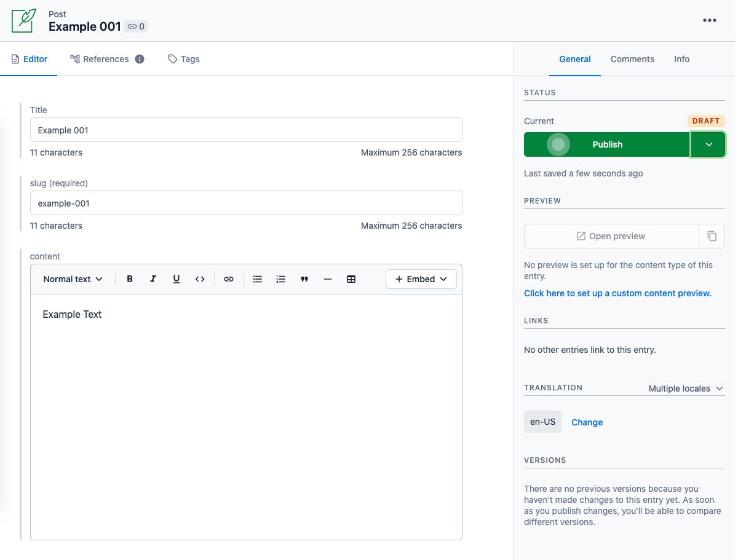Select the General sidebar tab
738x560 pixels.
[x=575, y=59]
